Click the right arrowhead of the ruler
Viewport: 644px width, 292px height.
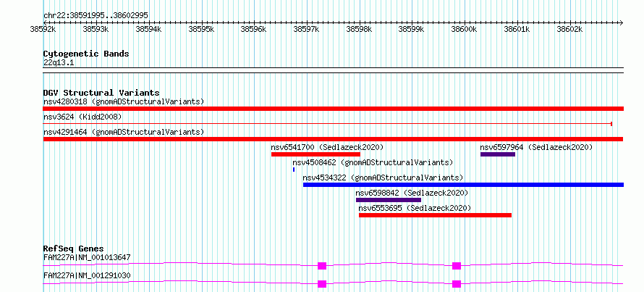622,22
